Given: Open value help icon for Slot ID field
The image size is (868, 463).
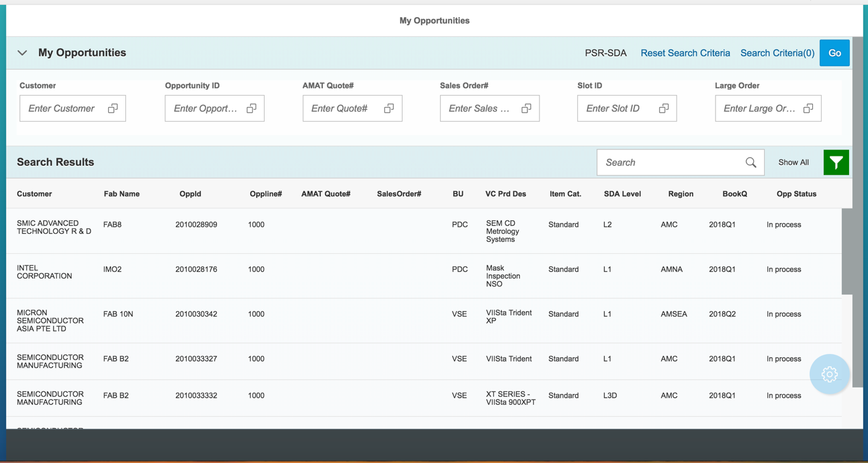Looking at the screenshot, I should click(x=664, y=108).
